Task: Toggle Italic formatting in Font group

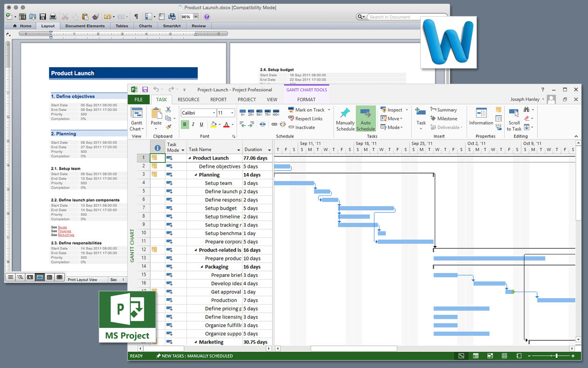Action: click(x=193, y=124)
